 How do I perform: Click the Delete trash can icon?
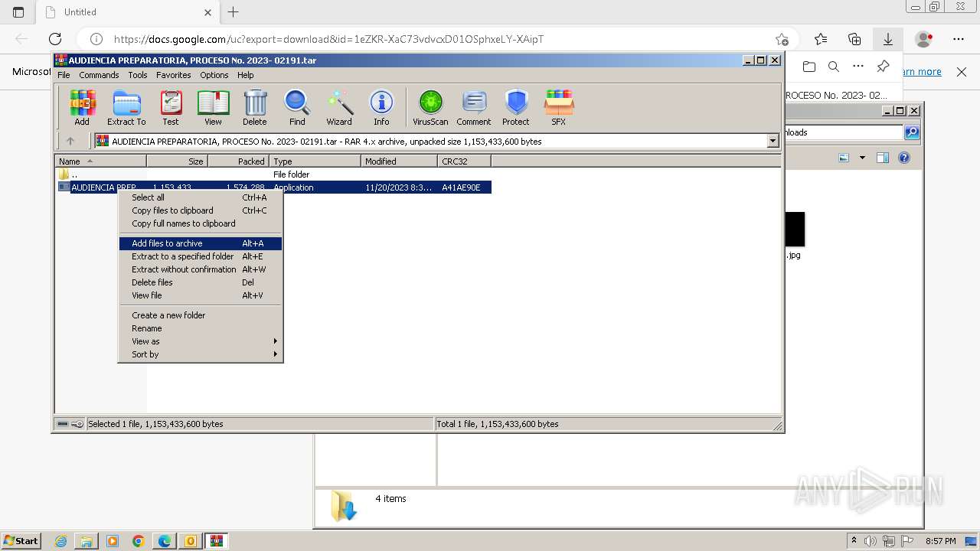[255, 107]
